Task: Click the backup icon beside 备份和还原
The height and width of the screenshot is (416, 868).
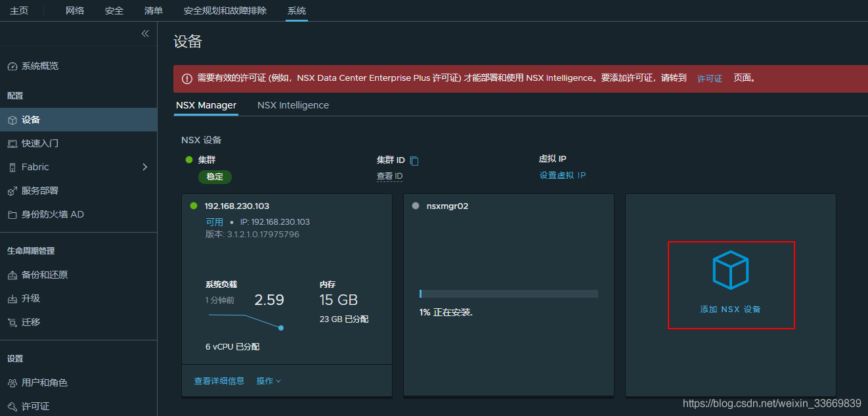Action: pos(12,275)
